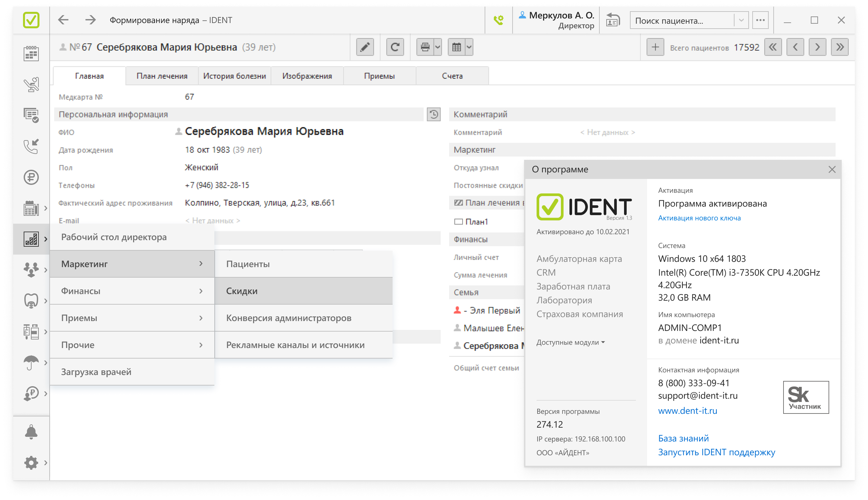This screenshot has height=500, width=868.
Task: Go to the last patient record
Action: pyautogui.click(x=839, y=47)
